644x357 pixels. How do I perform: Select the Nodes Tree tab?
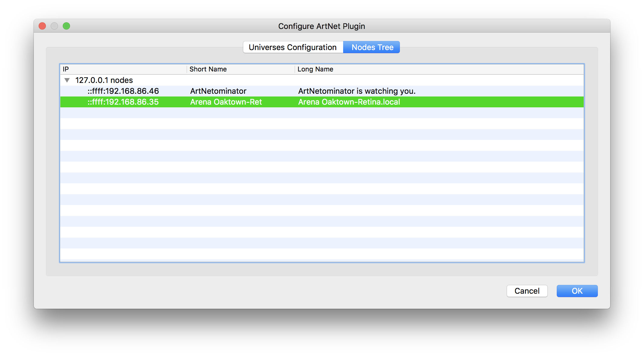point(372,47)
